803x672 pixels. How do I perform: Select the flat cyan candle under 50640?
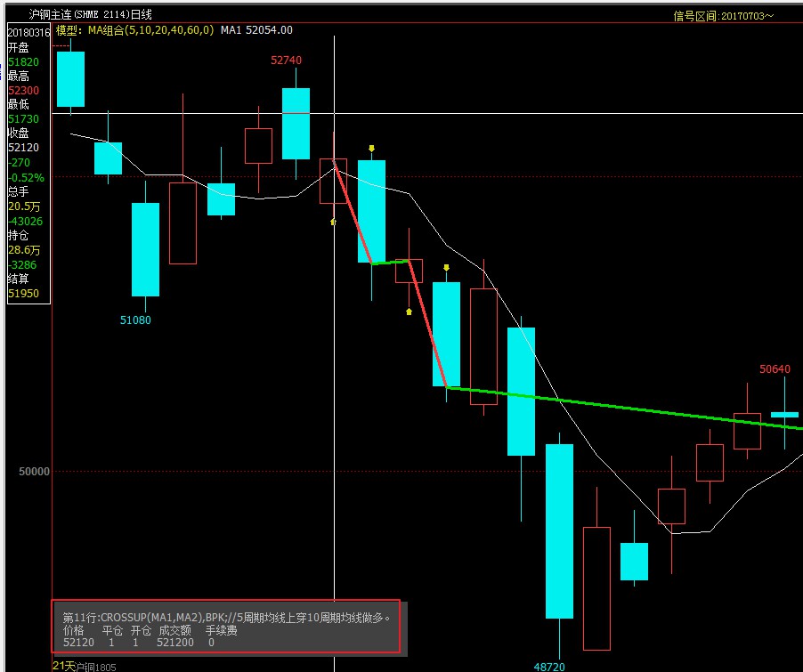click(x=784, y=415)
